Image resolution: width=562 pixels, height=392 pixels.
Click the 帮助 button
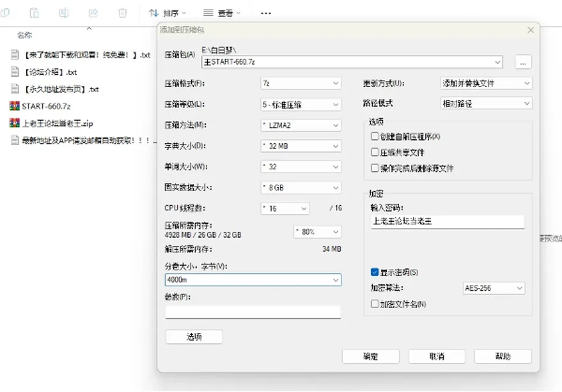(503, 356)
